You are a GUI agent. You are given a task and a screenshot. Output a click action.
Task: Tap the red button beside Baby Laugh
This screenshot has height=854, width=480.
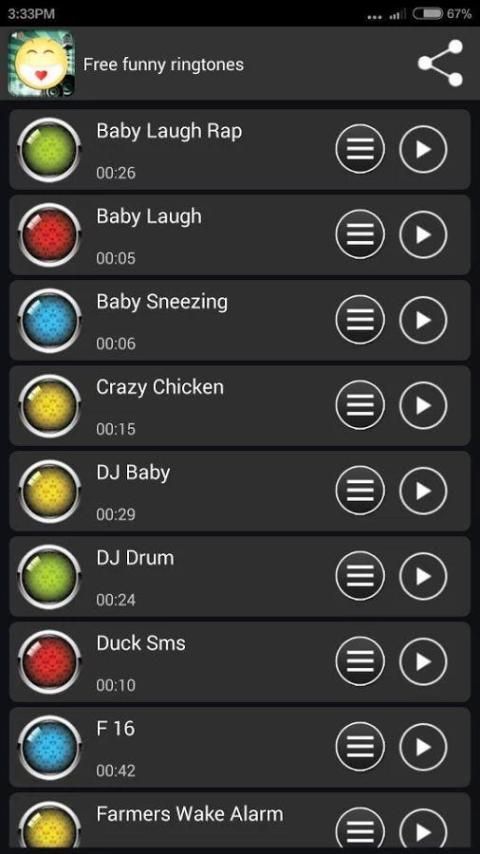pos(49,235)
